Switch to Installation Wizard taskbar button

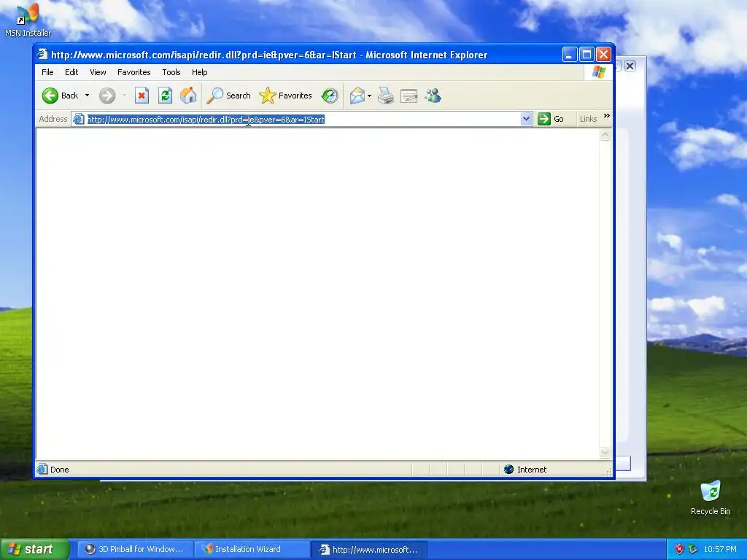click(252, 550)
